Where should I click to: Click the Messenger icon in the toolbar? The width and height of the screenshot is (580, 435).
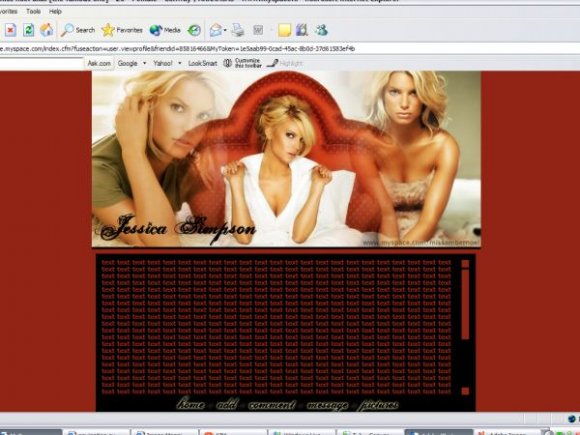pos(321,30)
